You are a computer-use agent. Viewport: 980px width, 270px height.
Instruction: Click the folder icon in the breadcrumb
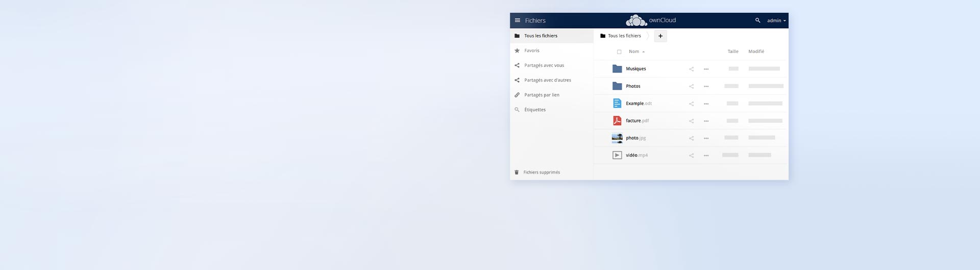pos(603,36)
